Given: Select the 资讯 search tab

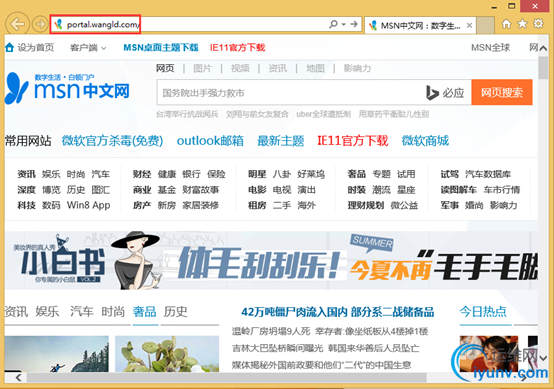Looking at the screenshot, I should 278,68.
